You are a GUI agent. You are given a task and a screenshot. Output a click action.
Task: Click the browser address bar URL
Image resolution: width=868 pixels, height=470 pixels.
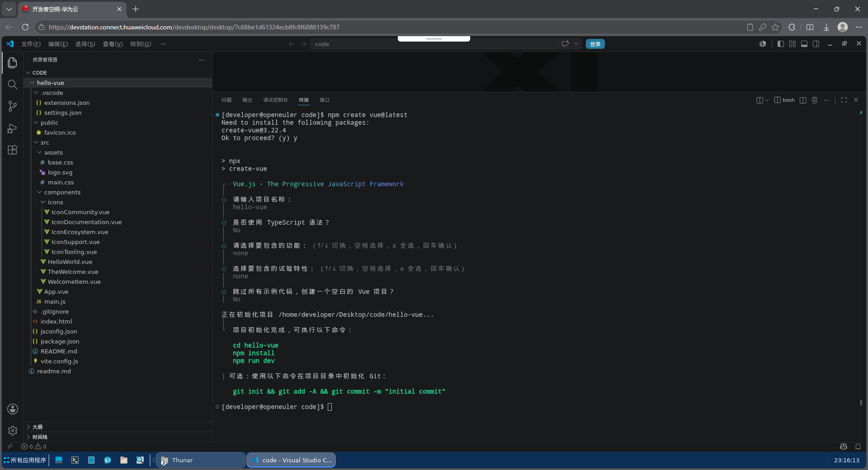194,27
